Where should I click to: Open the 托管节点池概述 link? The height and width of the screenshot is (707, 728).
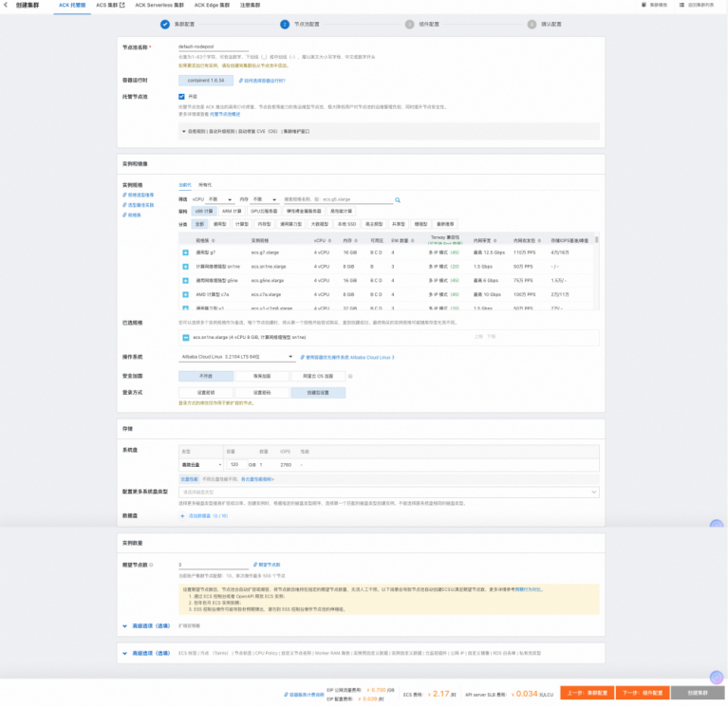(x=225, y=114)
